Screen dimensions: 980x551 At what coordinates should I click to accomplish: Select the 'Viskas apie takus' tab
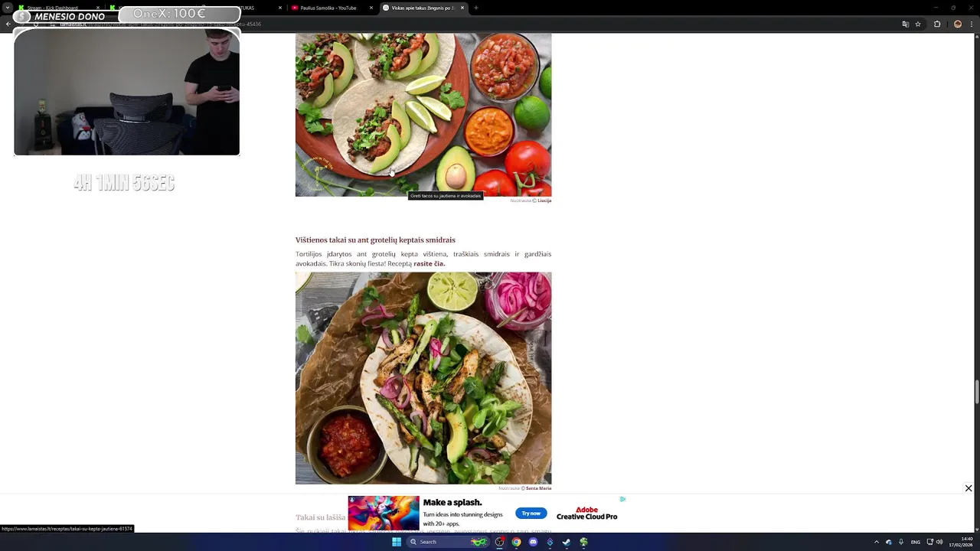click(423, 8)
